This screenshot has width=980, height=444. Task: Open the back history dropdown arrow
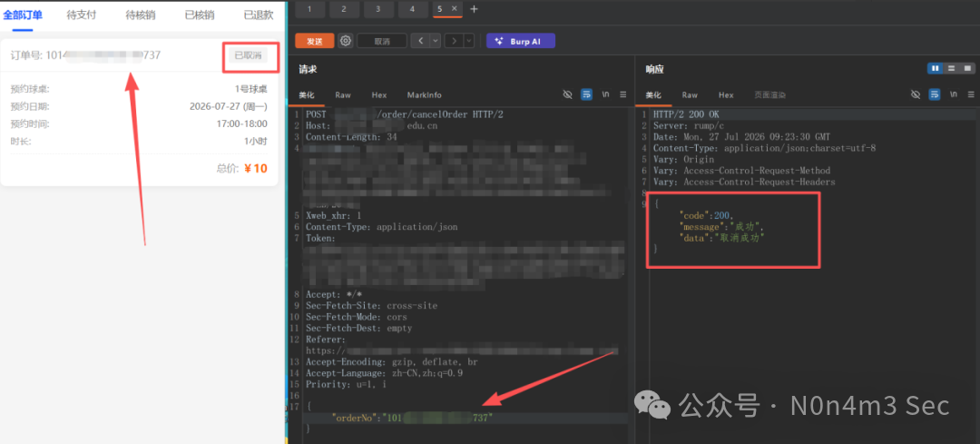pos(435,41)
